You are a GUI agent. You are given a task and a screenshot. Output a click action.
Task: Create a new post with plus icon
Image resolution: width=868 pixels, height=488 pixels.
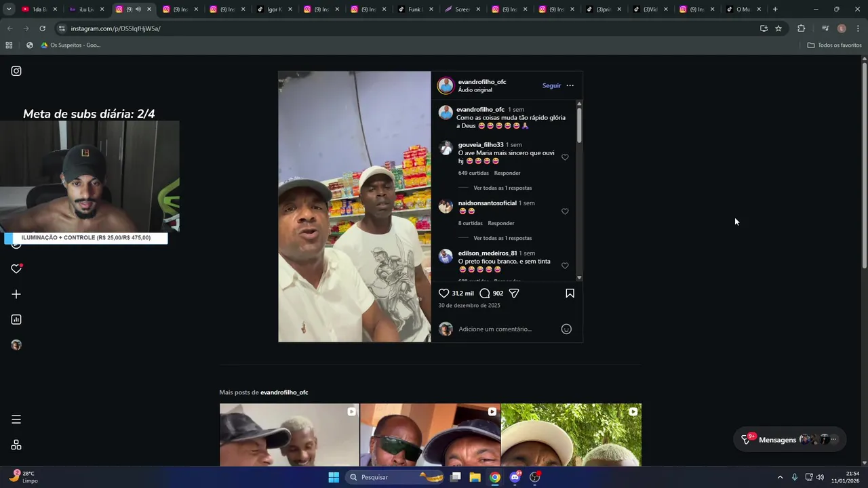(16, 294)
